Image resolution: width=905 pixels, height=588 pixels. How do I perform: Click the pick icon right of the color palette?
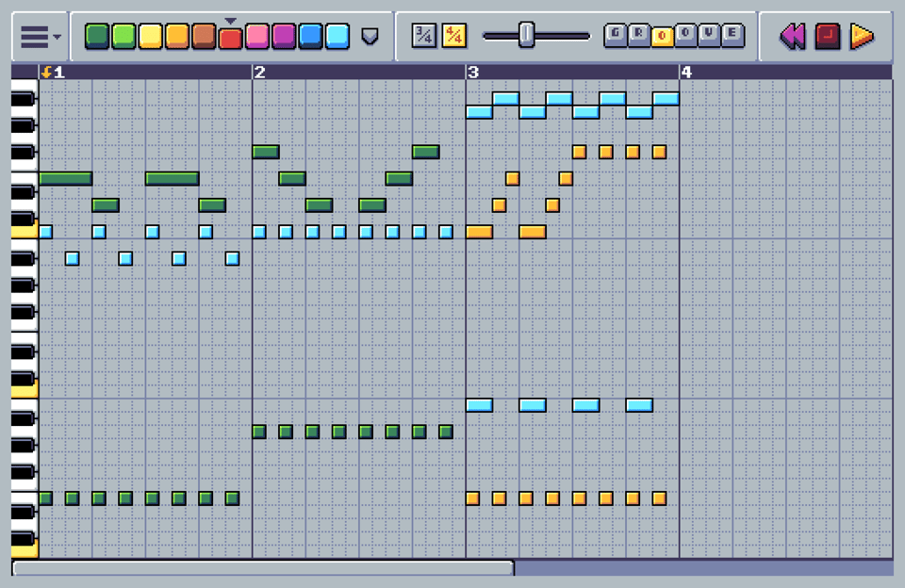(x=370, y=35)
